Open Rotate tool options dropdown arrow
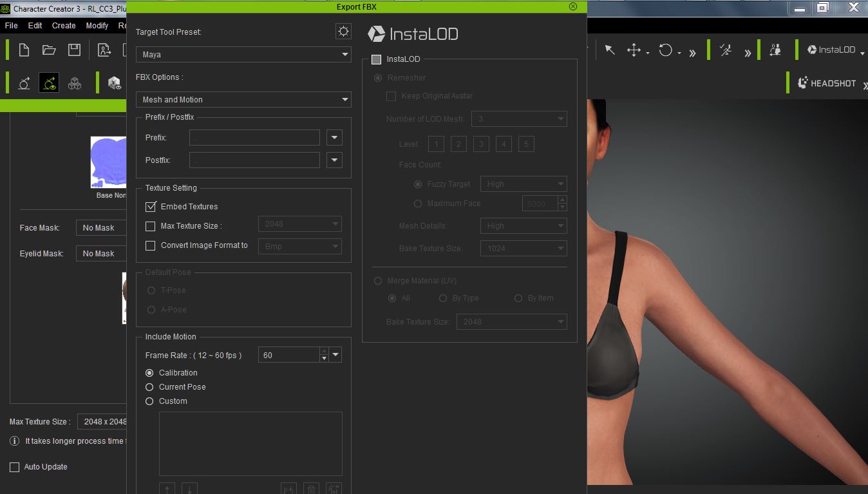Viewport: 868px width, 494px height. click(x=679, y=53)
